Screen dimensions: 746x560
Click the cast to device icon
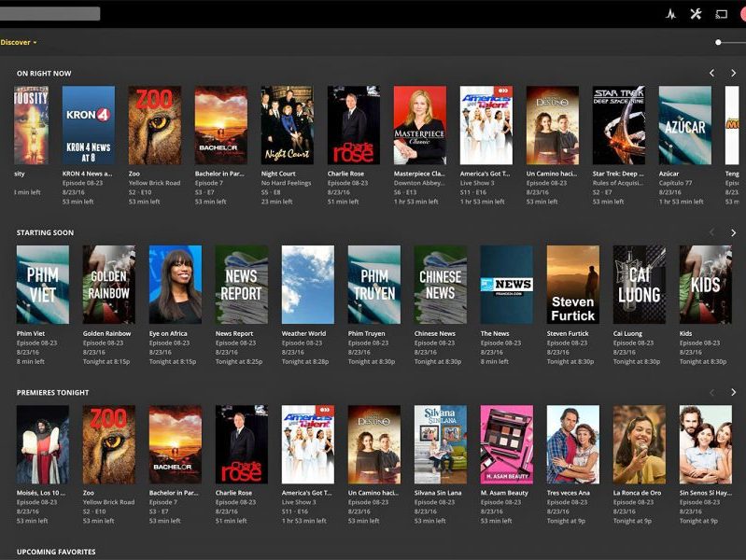pyautogui.click(x=722, y=14)
